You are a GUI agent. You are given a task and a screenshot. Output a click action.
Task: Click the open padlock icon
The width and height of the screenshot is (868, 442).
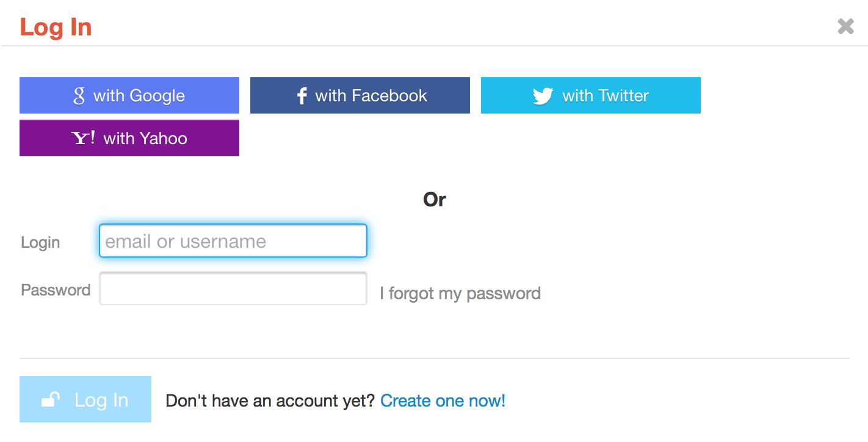coord(51,400)
